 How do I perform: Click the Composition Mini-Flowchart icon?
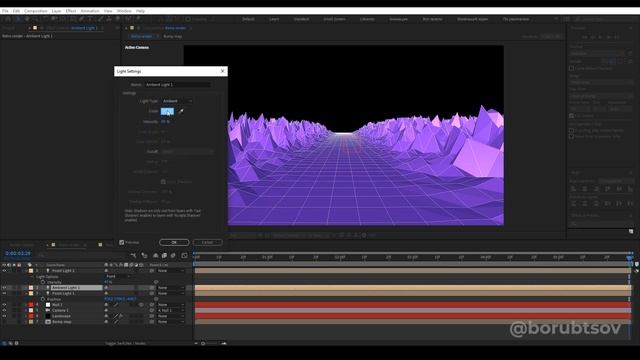(x=133, y=256)
